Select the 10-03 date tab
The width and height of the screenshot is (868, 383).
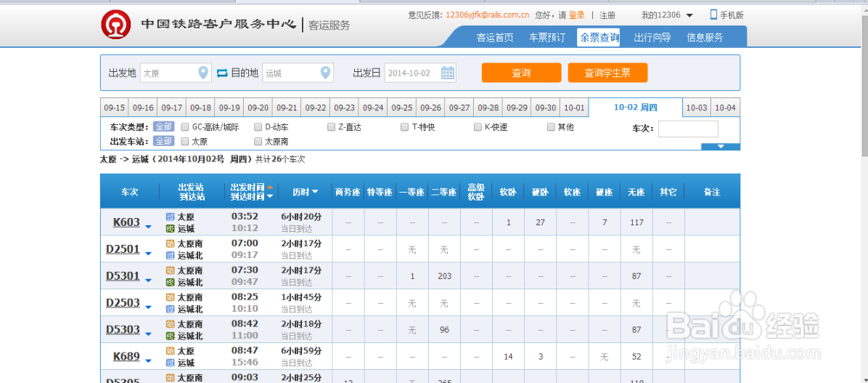[x=696, y=108]
